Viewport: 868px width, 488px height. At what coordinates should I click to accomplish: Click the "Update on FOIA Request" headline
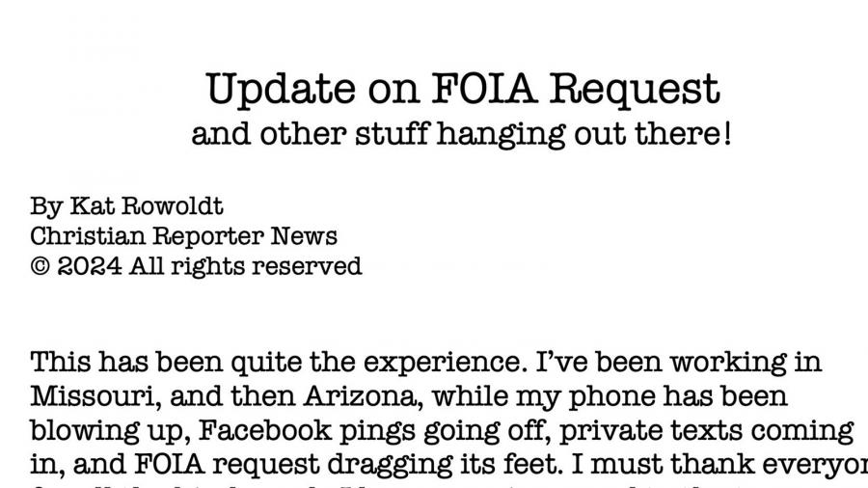[462, 89]
